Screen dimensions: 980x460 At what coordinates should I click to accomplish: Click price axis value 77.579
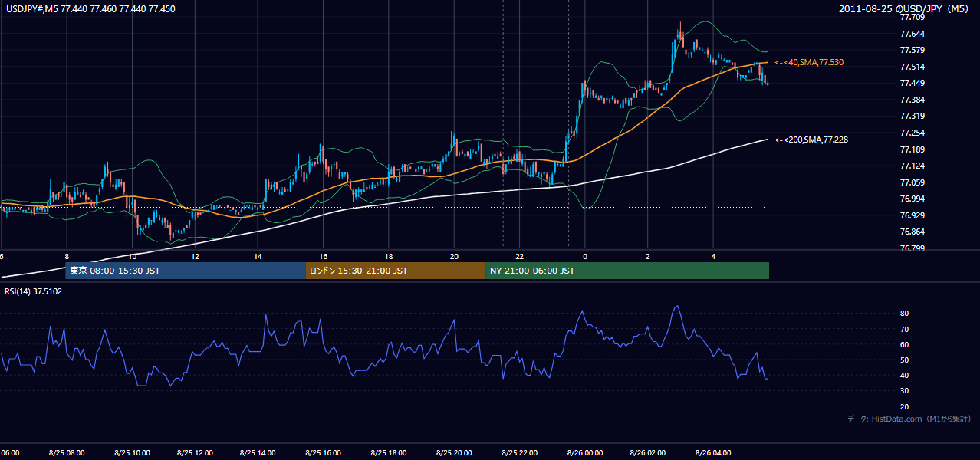click(x=911, y=51)
